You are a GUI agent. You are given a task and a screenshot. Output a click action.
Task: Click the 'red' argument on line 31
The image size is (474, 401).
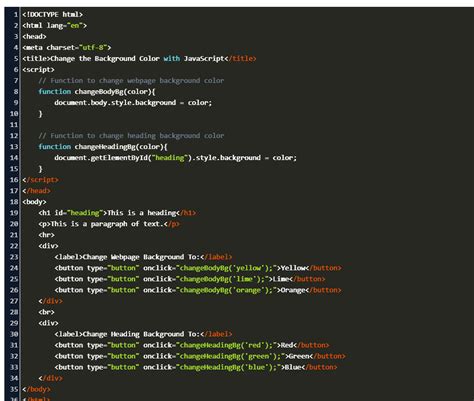(x=254, y=344)
